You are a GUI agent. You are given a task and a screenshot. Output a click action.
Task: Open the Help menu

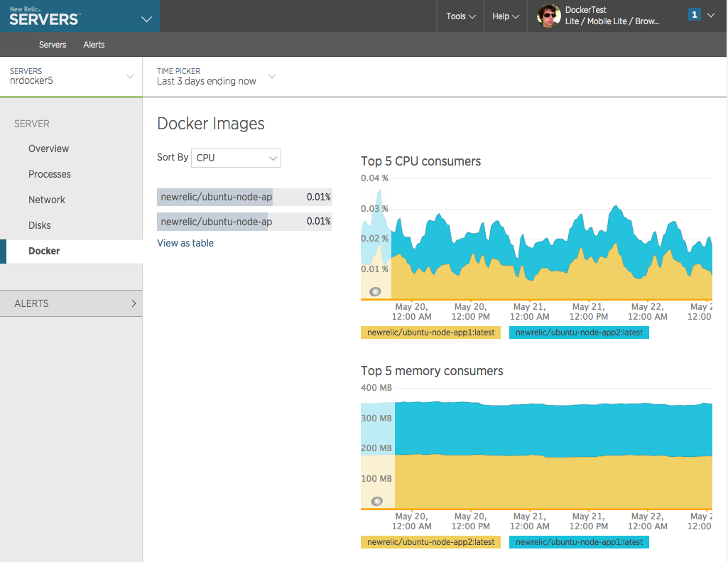(506, 16)
